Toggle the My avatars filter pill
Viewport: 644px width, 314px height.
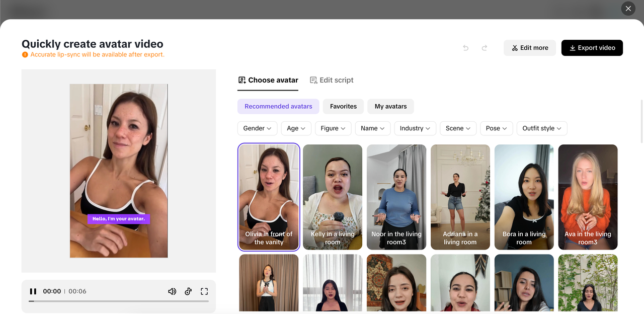(x=390, y=106)
